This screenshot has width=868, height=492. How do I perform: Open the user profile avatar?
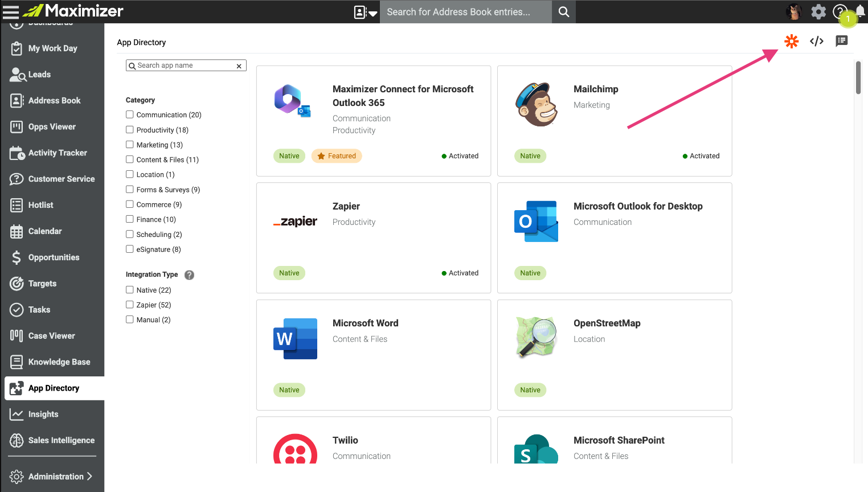tap(793, 11)
